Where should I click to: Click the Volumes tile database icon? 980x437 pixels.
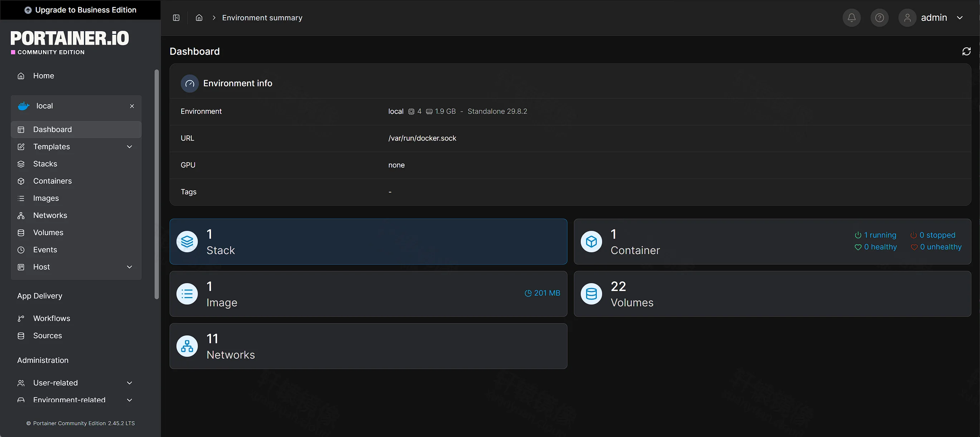click(591, 293)
